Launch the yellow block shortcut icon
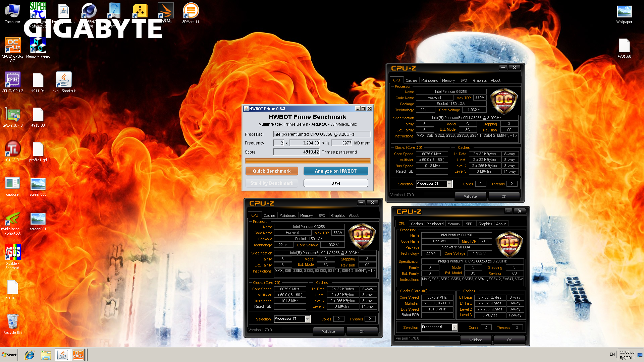 click(x=140, y=13)
